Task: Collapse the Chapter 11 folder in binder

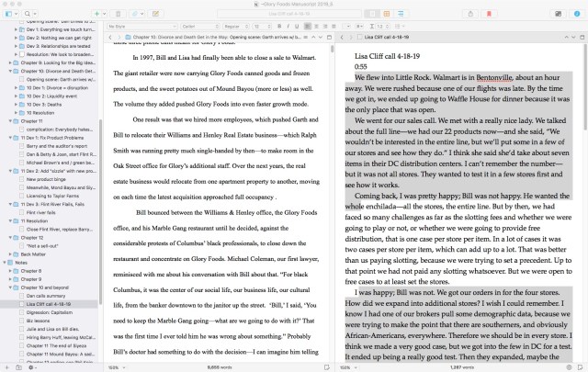Action: point(10,120)
